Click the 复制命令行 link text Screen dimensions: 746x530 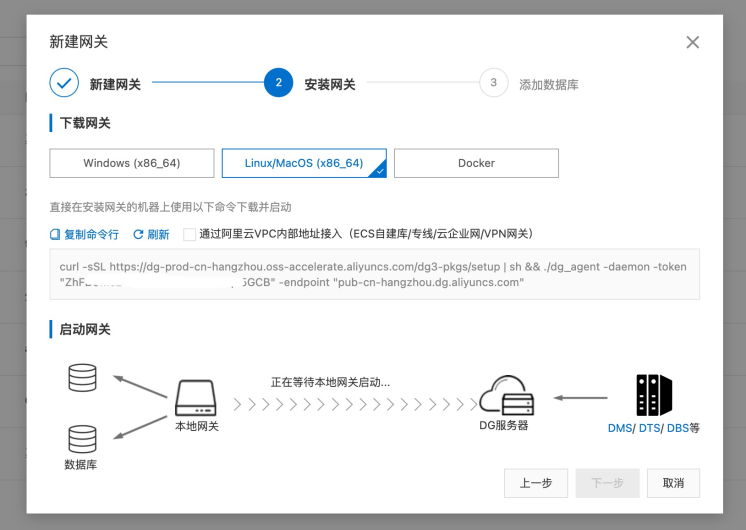(91, 234)
